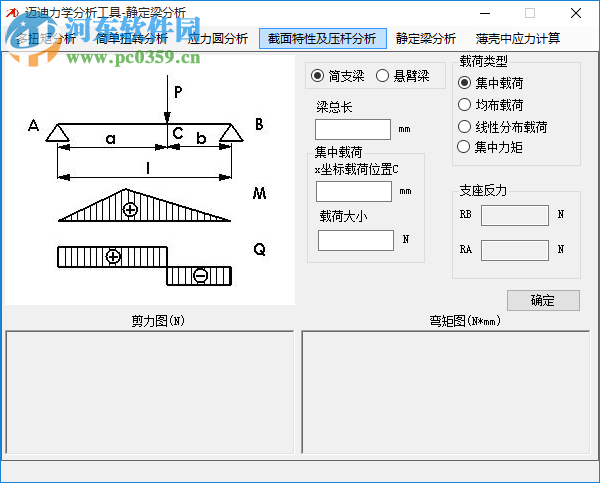Open the 应力圆分析 tab
The image size is (600, 483).
click(217, 38)
